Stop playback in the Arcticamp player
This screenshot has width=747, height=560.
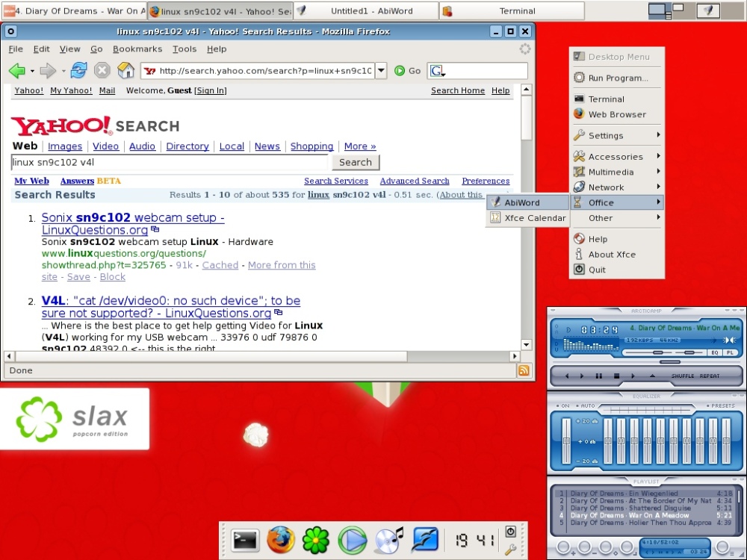(616, 376)
